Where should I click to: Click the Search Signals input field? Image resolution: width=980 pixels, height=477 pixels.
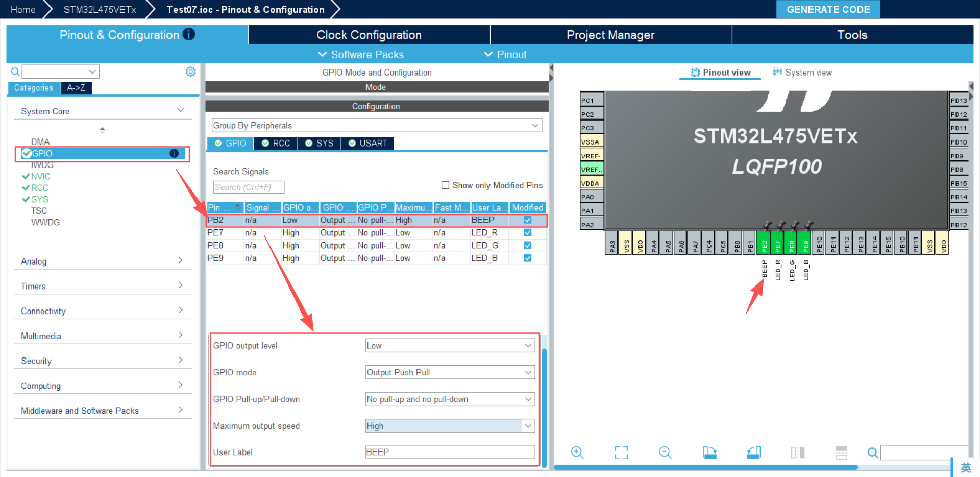click(249, 187)
